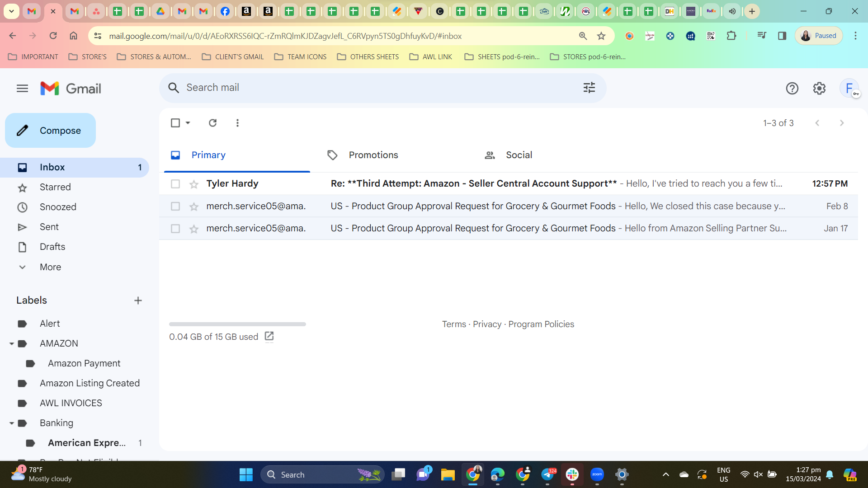868x488 pixels.
Task: Switch to the Primary tab
Action: (x=237, y=155)
